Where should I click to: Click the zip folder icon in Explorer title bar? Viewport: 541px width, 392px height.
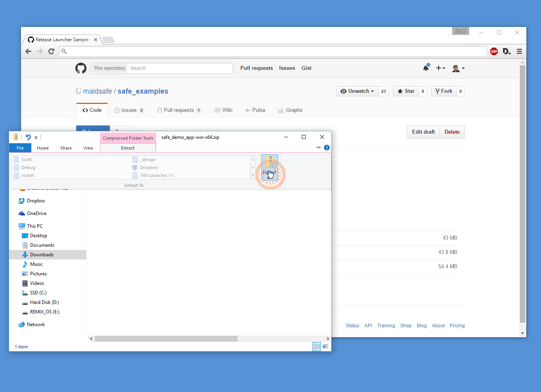pos(15,137)
